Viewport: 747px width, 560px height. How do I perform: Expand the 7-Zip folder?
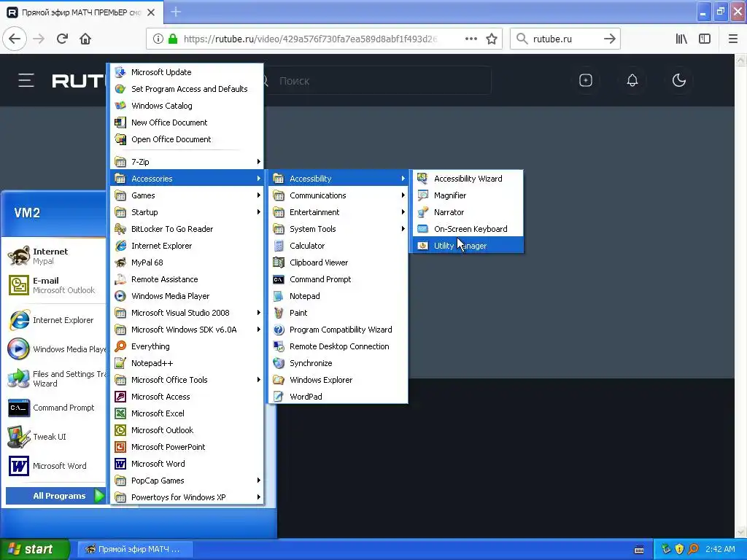pyautogui.click(x=187, y=162)
